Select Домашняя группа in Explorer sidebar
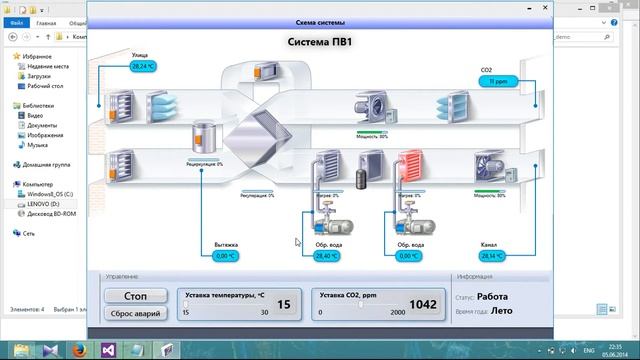This screenshot has height=360, width=640. click(x=46, y=165)
